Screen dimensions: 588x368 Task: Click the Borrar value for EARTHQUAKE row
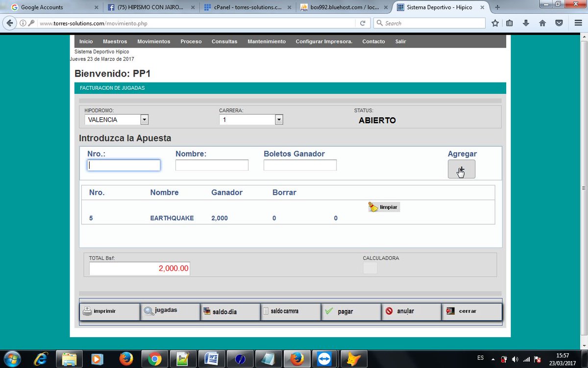tap(273, 218)
